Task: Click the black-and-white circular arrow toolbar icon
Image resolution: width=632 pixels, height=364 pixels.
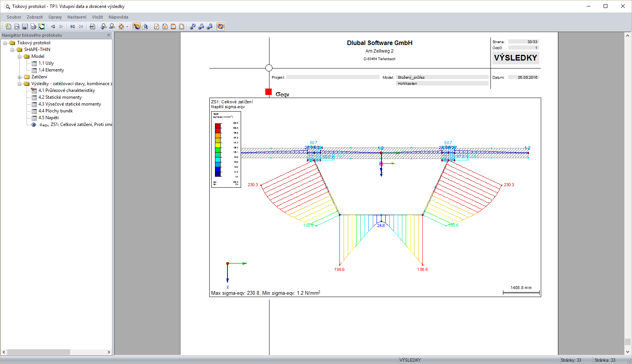Action: [42, 26]
